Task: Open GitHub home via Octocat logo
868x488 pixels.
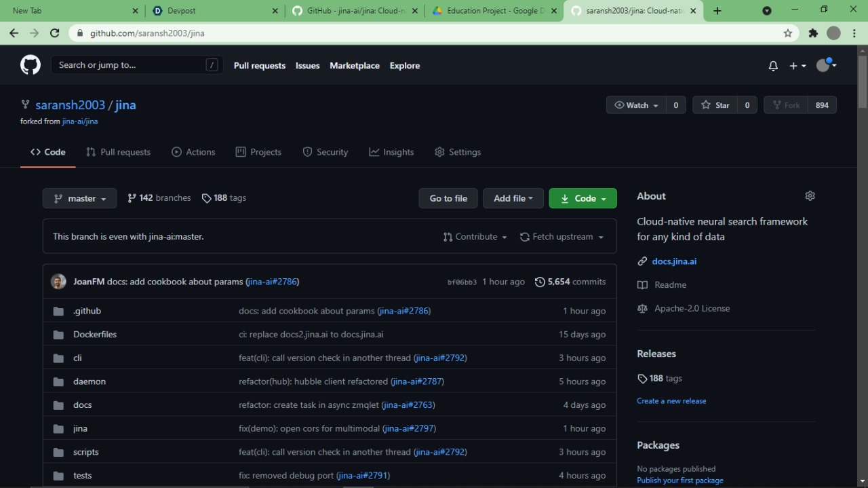Action: pyautogui.click(x=31, y=65)
